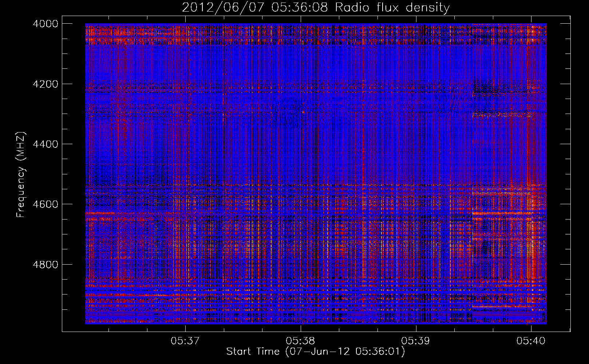Click the 4200 frequency tick label
Image resolution: width=589 pixels, height=364 pixels.
coord(46,84)
